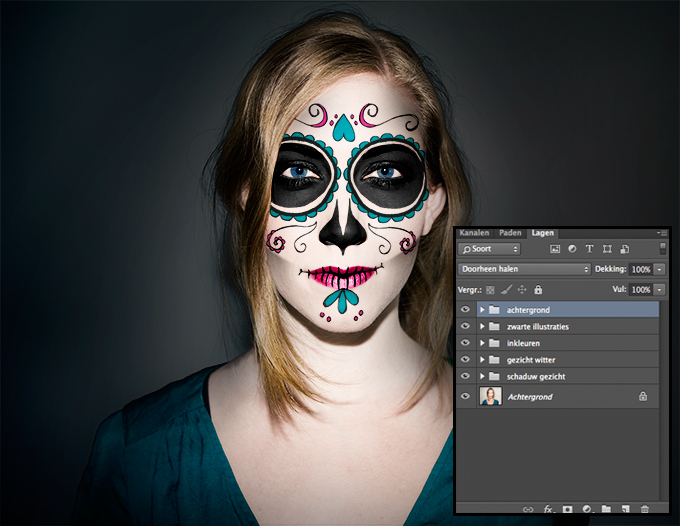This screenshot has width=680, height=526.
Task: Create new fill or adjustment layer icon
Action: (x=587, y=509)
